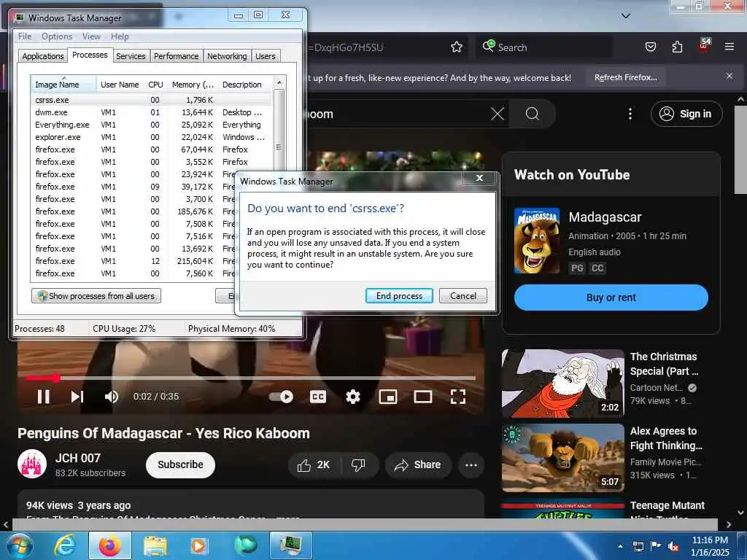
Task: Pause the YouTube video
Action: click(x=43, y=397)
